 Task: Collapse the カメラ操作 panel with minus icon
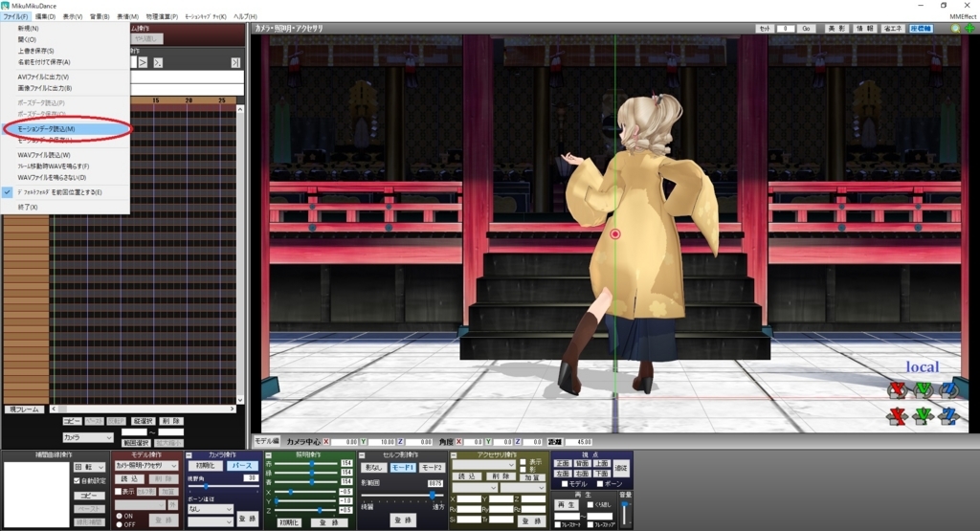pyautogui.click(x=189, y=455)
